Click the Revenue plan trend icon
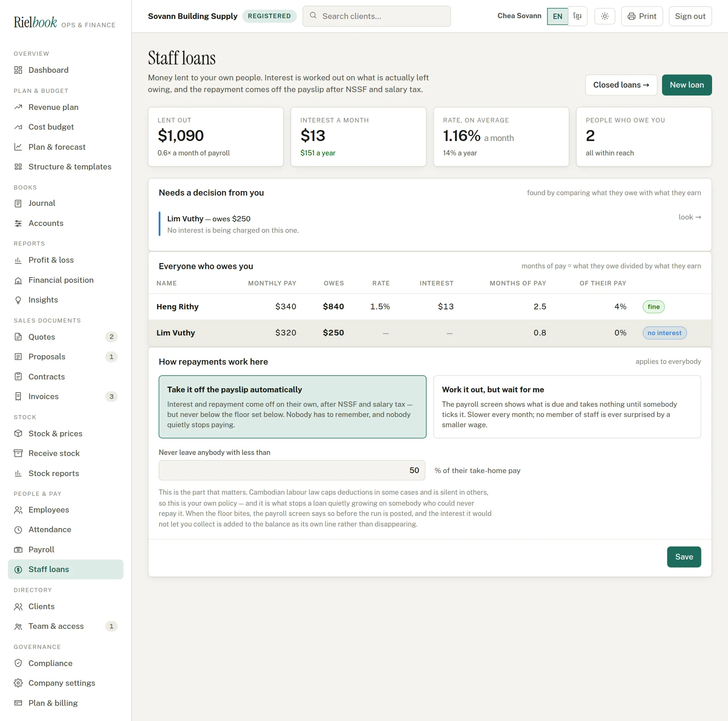This screenshot has width=728, height=721. point(18,107)
